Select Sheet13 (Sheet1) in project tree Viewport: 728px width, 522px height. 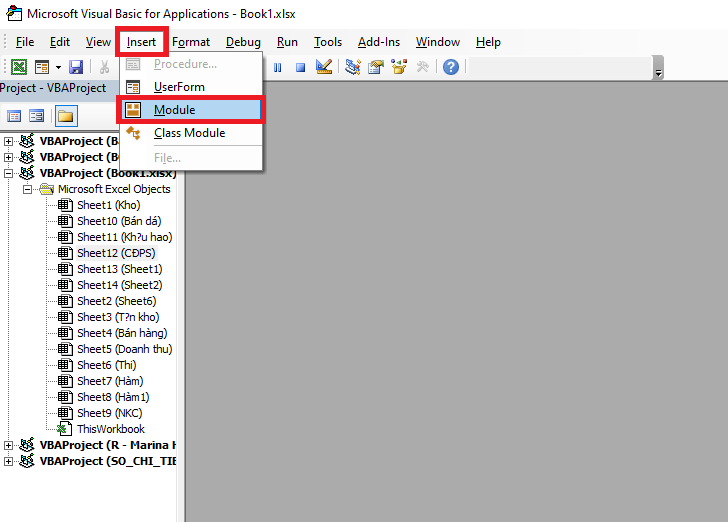click(120, 269)
